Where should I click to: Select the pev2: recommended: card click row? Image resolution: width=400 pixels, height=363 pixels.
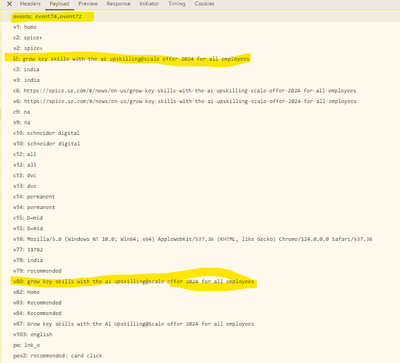58,356
